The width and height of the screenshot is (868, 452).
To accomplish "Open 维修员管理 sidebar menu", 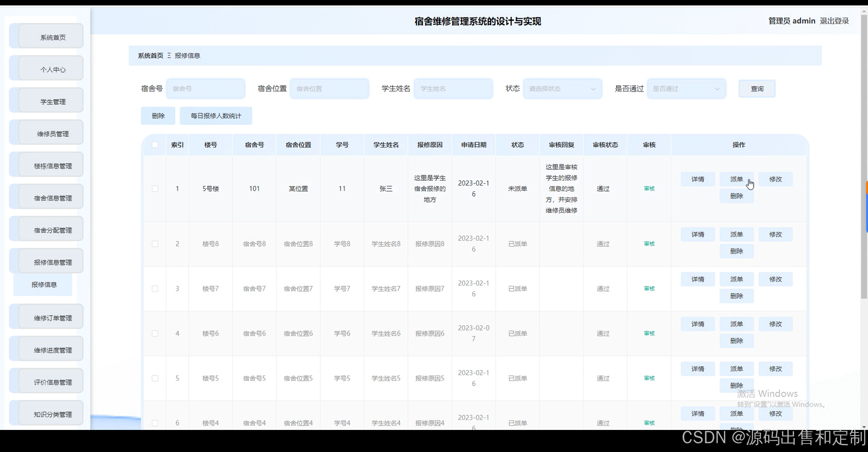I will click(53, 134).
